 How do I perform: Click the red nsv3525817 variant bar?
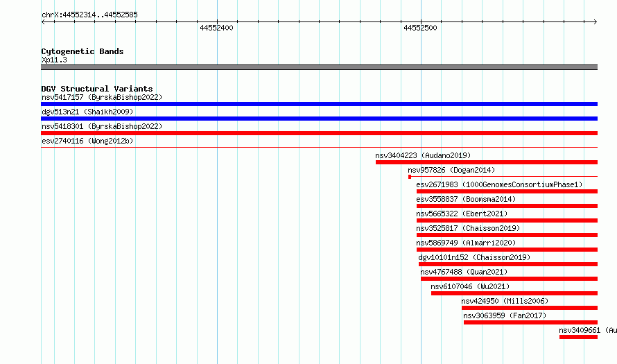(507, 235)
